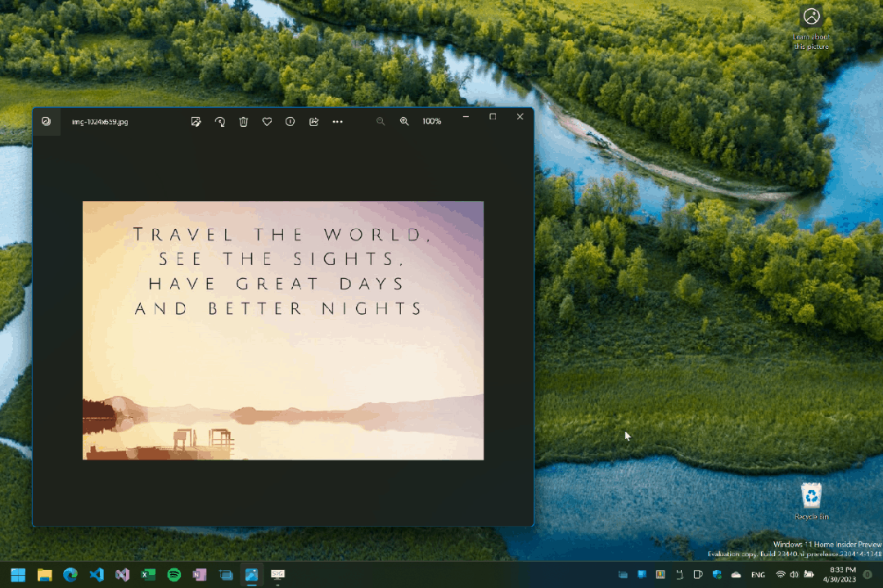Rotate the photo
The width and height of the screenshot is (883, 588).
(x=219, y=121)
